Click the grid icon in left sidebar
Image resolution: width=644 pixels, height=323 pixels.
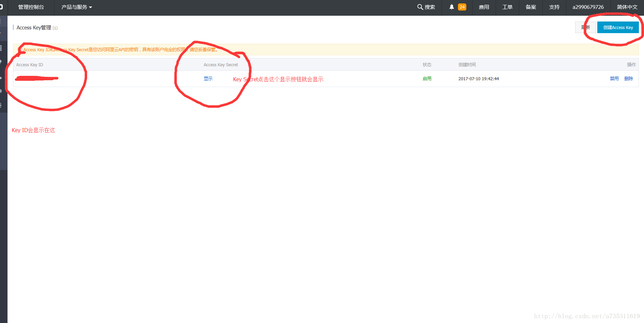(1, 48)
